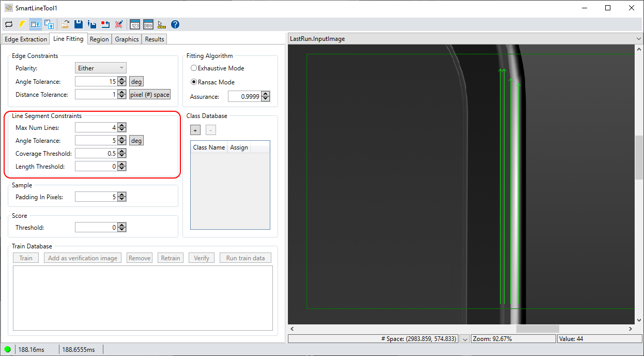Open a saved tool file using folder icon
This screenshot has width=644, height=356.
coord(65,24)
